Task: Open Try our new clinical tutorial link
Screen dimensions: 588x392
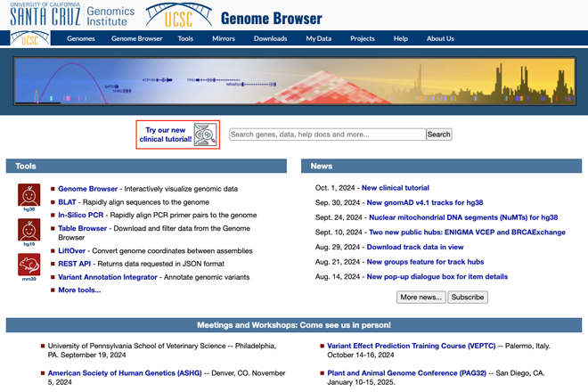Action: (166, 135)
